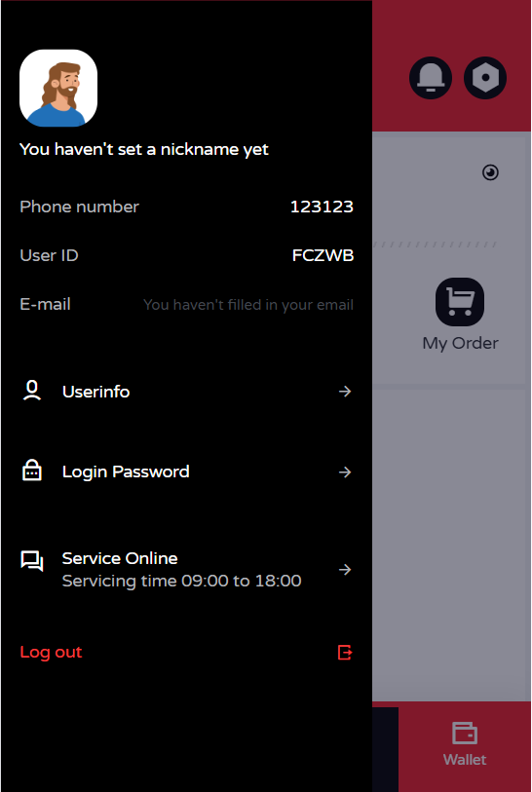
Task: Open the Login Password menu item
Action: tap(186, 471)
